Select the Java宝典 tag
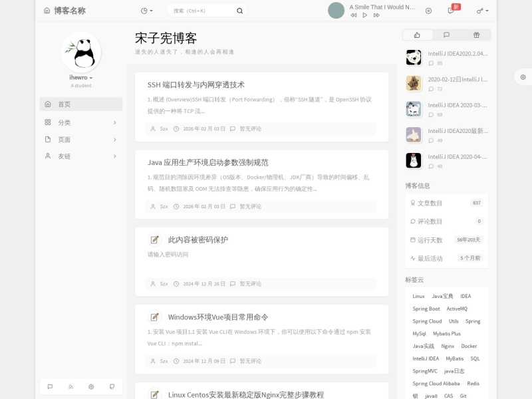Screen dimensions: 532x399 click(442, 296)
